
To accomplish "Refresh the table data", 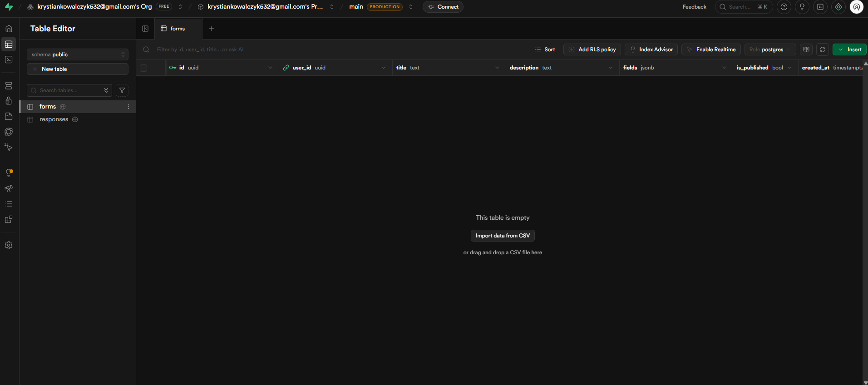I will [x=822, y=49].
